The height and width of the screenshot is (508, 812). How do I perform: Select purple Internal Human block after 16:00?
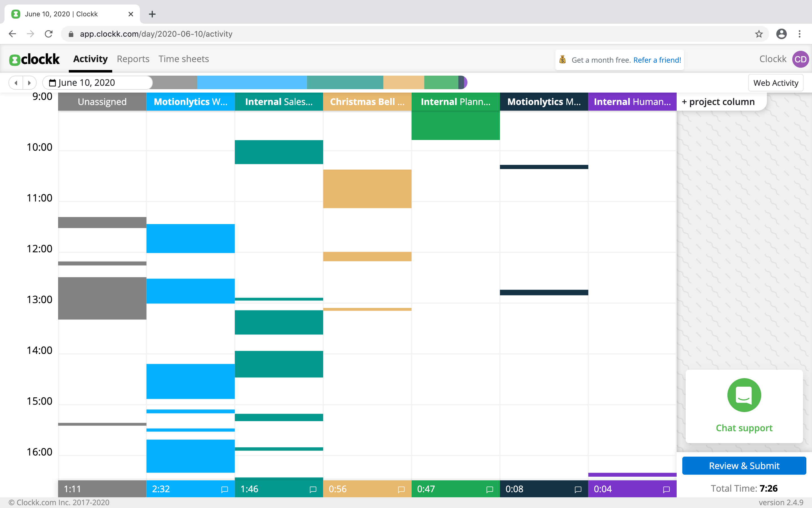click(632, 475)
